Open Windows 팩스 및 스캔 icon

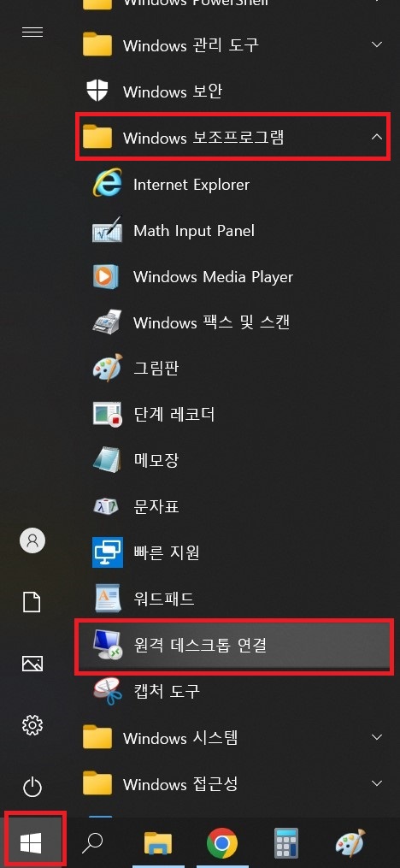[x=108, y=322]
